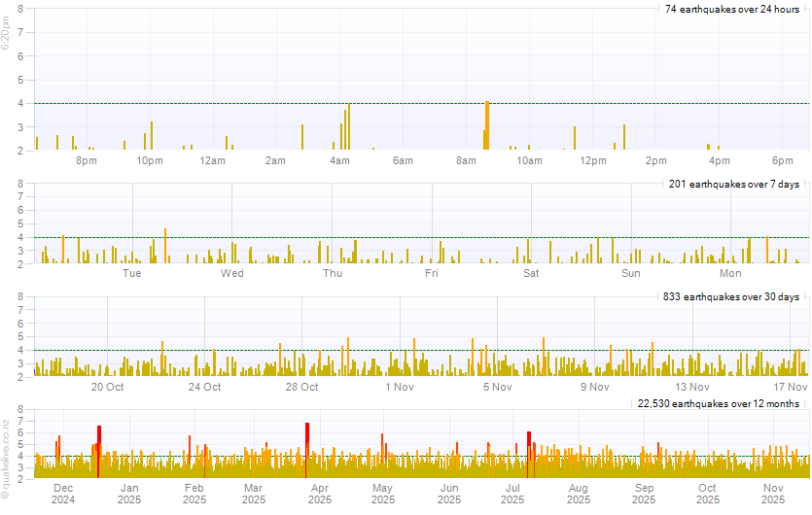Click the 'Dec 2024' month label
812x515 pixels.
point(63,494)
